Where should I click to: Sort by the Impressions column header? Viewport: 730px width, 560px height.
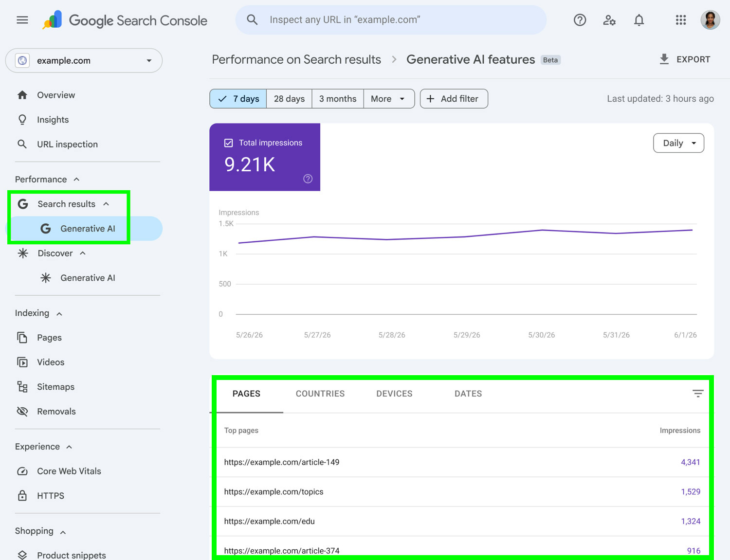click(680, 431)
